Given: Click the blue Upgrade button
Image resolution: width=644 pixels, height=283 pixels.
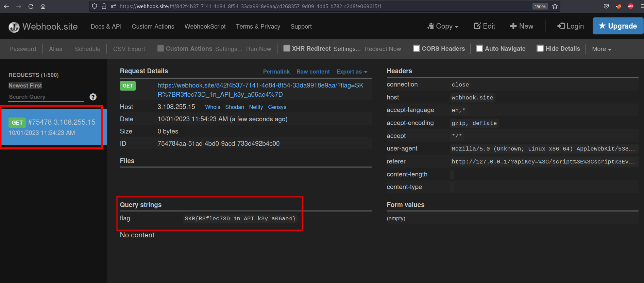Looking at the screenshot, I should (x=618, y=26).
